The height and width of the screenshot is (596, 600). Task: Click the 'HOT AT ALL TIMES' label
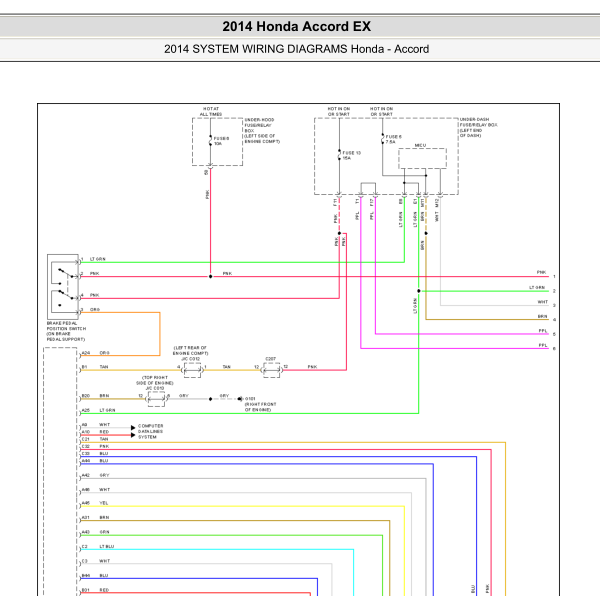pyautogui.click(x=211, y=111)
